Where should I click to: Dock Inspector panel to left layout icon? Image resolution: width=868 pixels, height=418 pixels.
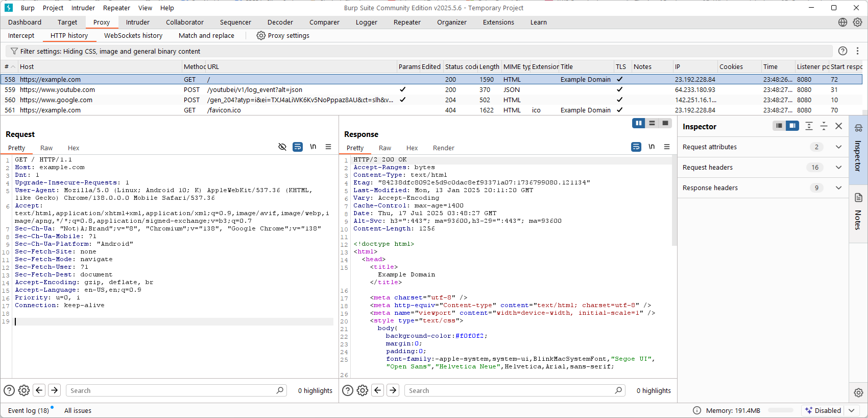point(779,126)
